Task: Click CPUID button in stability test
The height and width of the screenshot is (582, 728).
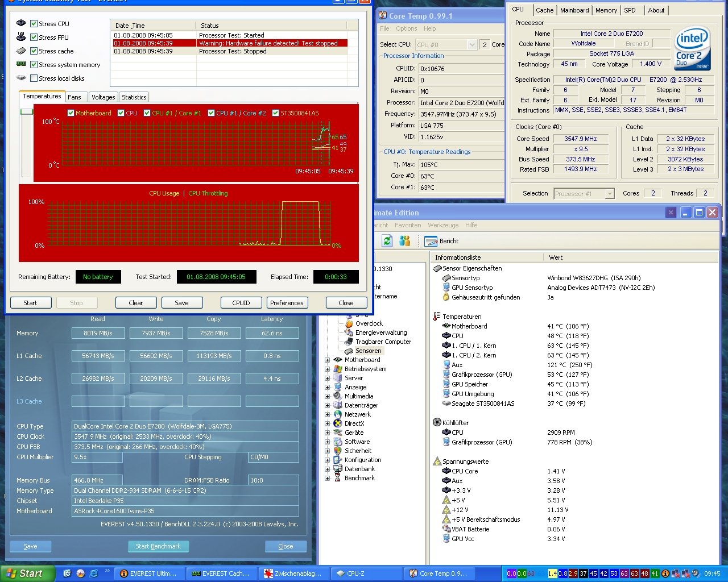Action: pos(241,303)
